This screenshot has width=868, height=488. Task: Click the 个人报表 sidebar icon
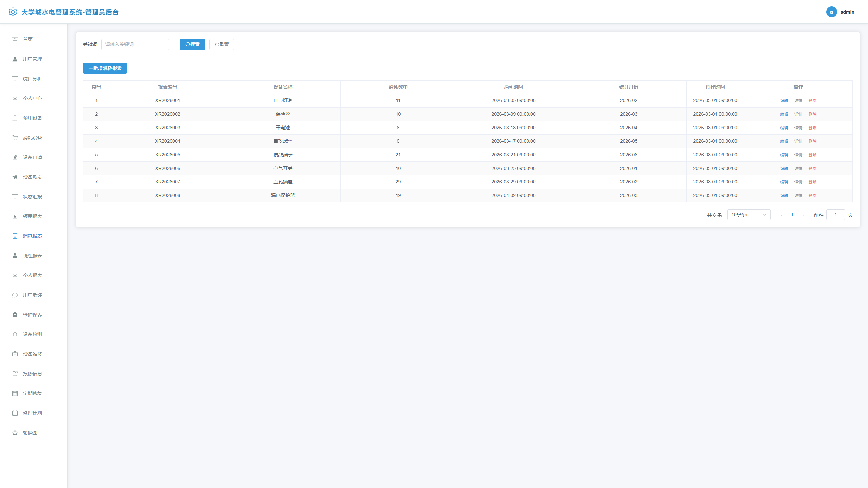(x=15, y=275)
